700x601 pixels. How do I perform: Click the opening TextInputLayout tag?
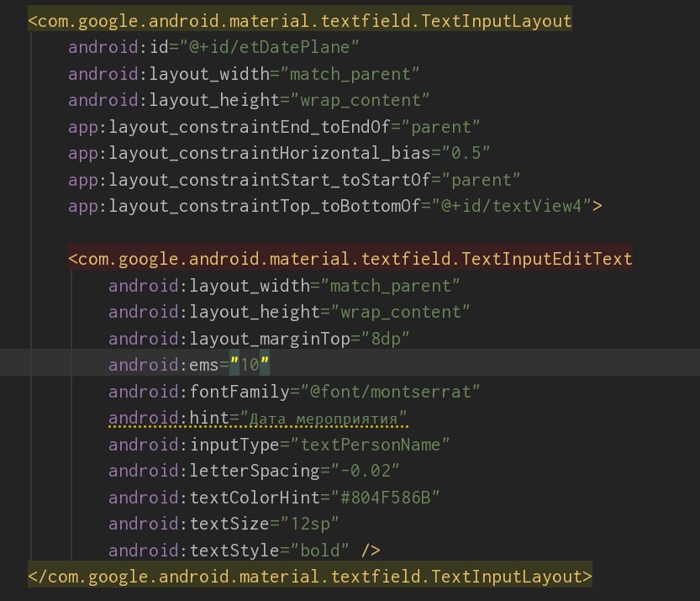[x=300, y=21]
